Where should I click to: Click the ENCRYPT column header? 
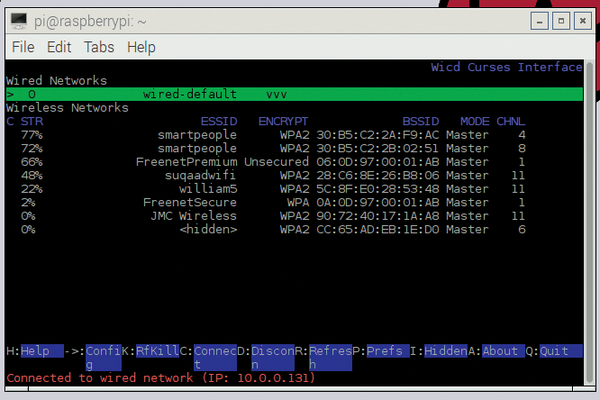[283, 121]
